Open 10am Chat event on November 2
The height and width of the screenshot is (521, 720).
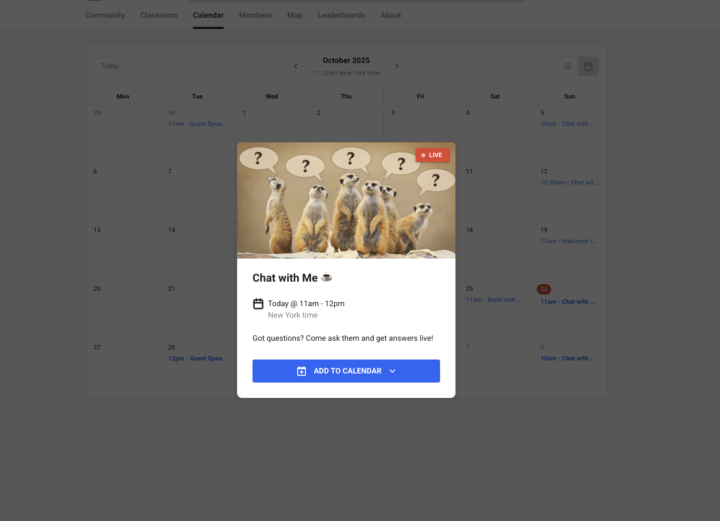coord(567,359)
